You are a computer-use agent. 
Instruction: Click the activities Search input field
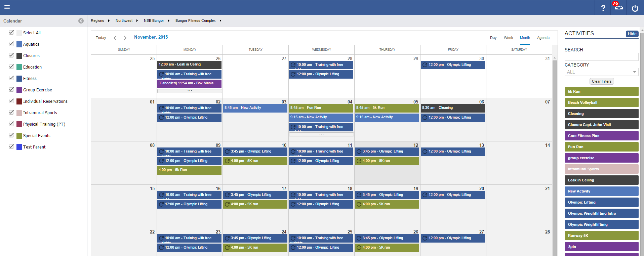coord(601,57)
